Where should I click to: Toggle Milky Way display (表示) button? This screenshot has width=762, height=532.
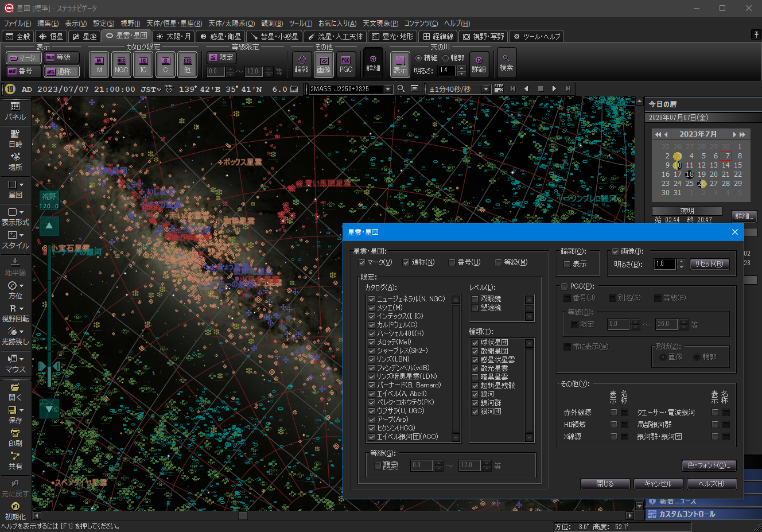(x=400, y=64)
